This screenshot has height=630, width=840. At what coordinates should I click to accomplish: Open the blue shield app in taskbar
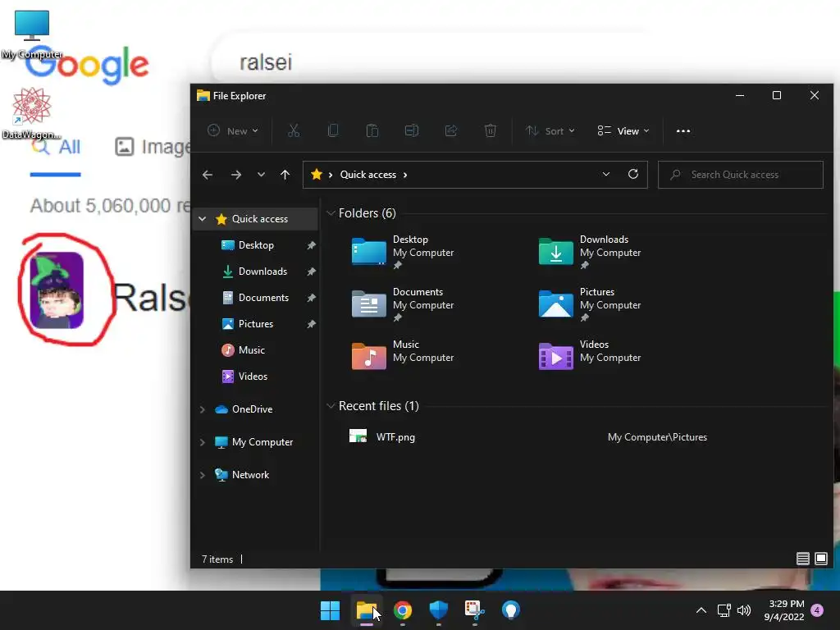(438, 610)
